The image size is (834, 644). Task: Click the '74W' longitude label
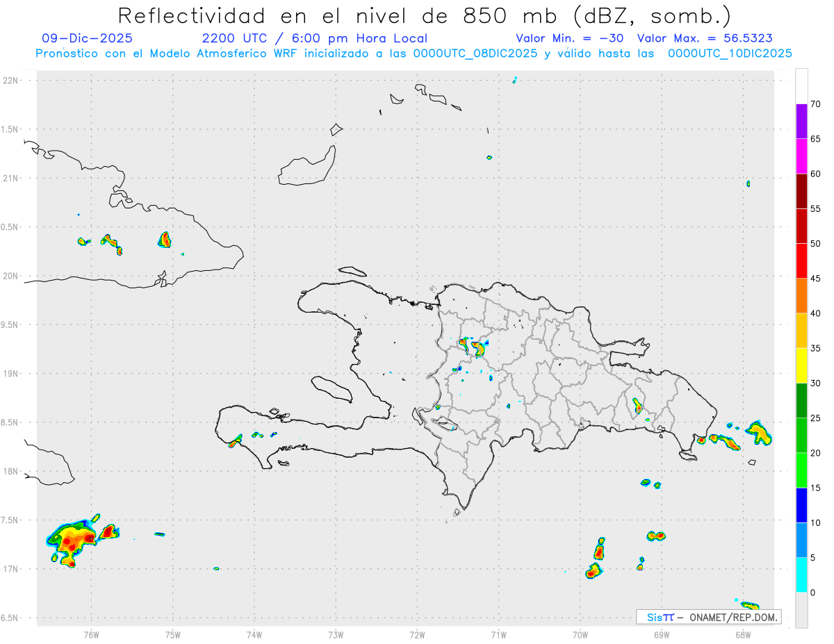[254, 634]
